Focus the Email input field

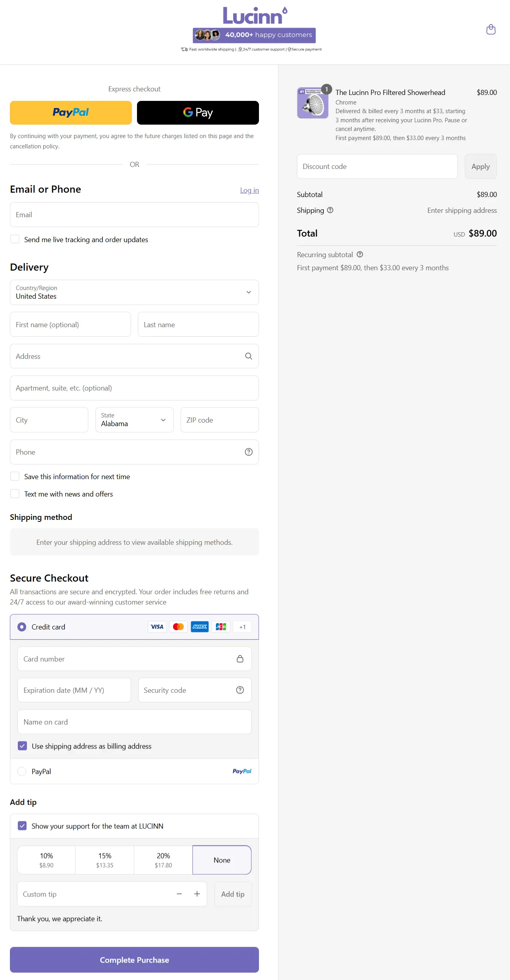(x=134, y=215)
